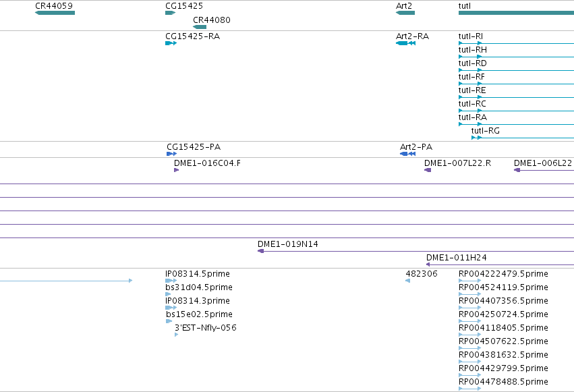
Task: Select the CR44080 gene feature bar
Action: (200, 27)
